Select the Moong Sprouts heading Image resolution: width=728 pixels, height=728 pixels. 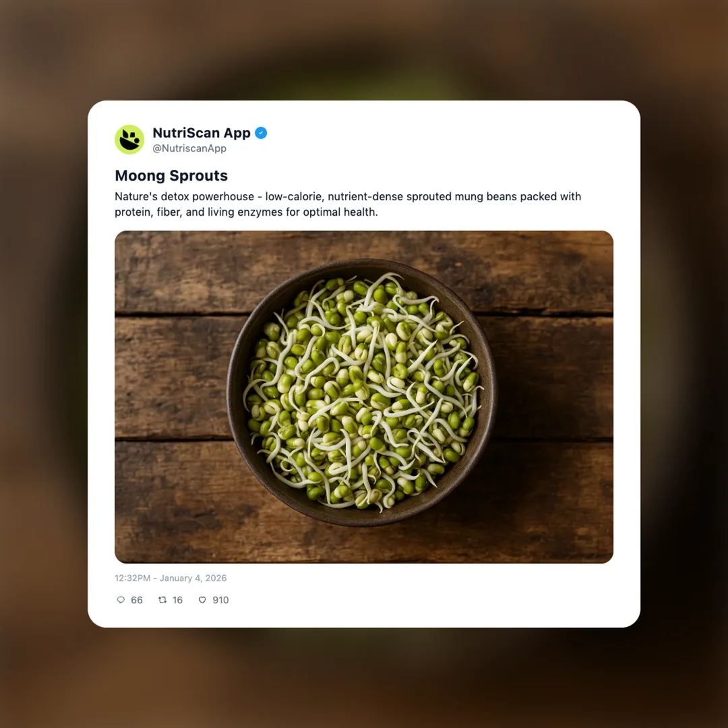tap(171, 175)
